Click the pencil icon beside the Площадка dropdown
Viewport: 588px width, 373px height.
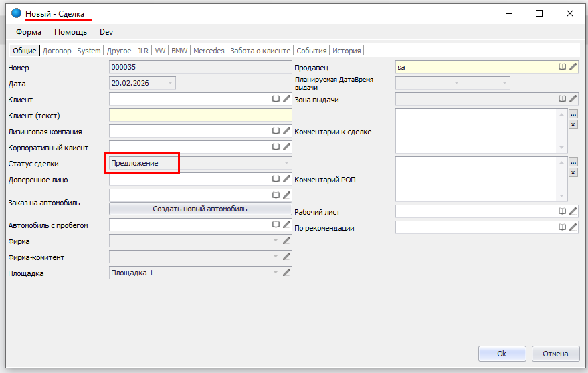(287, 273)
